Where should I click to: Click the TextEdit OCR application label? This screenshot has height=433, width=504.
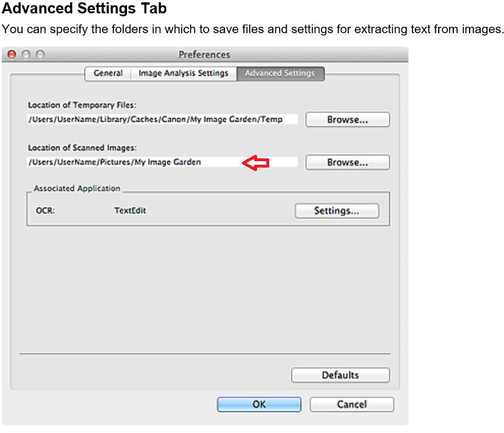130,211
